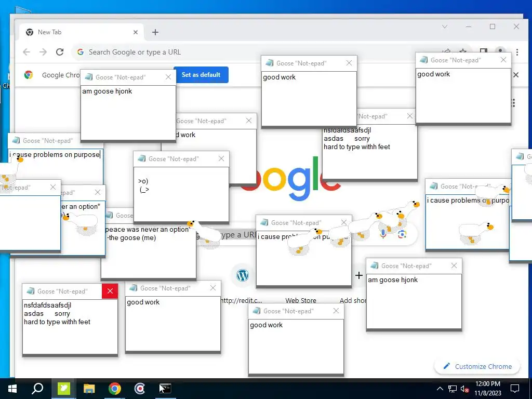Switch to Chrome via its taskbar icon
The width and height of the screenshot is (532, 399).
[115, 389]
